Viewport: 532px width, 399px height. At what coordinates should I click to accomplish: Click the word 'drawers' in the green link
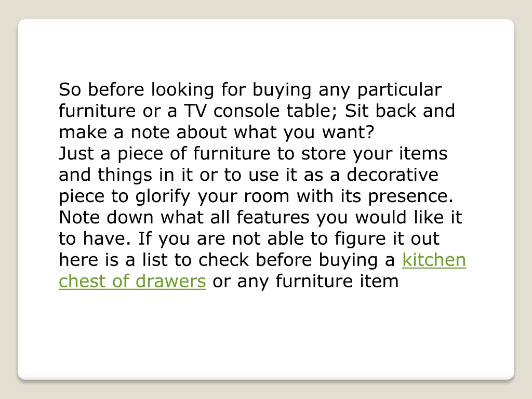(170, 281)
